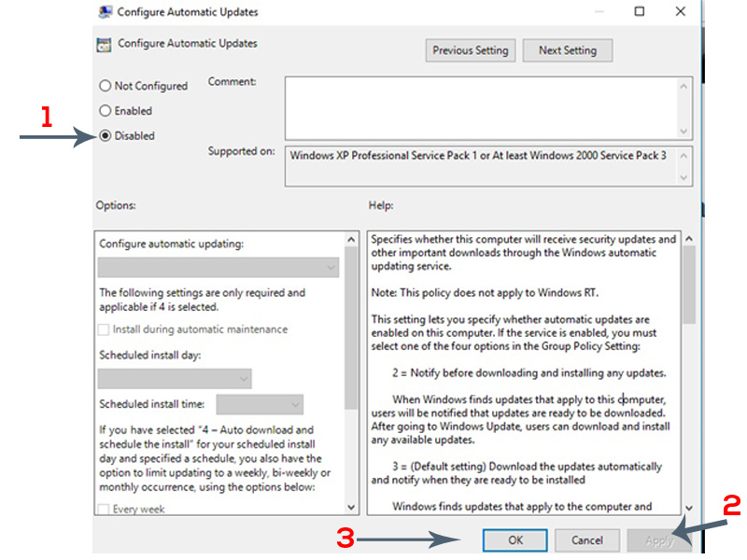Click Help pane scroll down arrow

pos(689,508)
